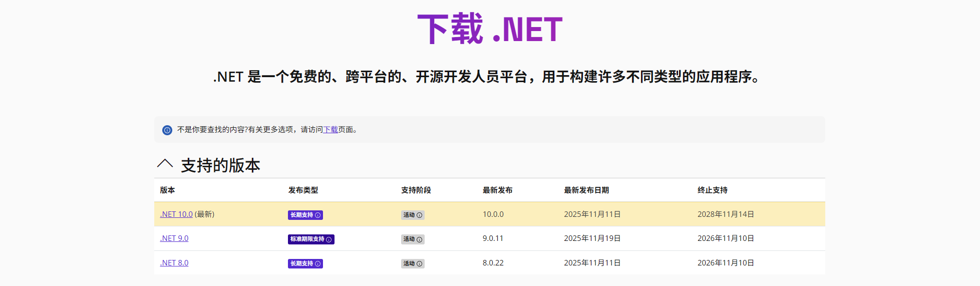Click the 最新发布日期 column header
980x286 pixels.
point(586,190)
